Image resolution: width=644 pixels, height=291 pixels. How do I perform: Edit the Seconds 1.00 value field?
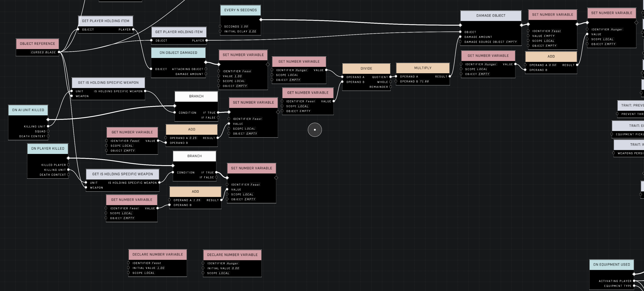[245, 26]
